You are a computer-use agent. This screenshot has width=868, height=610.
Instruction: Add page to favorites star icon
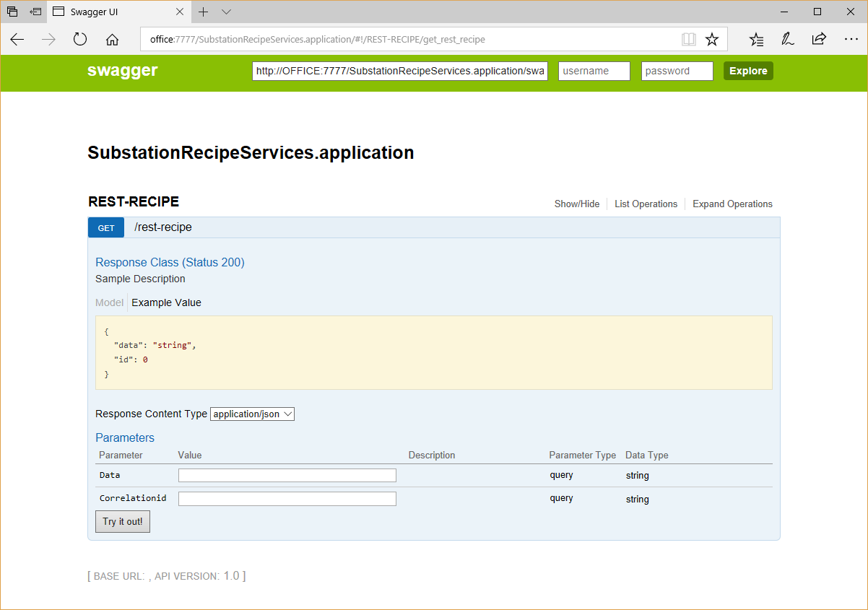pos(712,40)
